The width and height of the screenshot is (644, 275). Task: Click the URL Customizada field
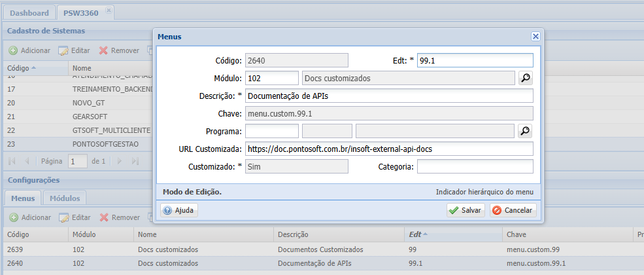[389, 149]
